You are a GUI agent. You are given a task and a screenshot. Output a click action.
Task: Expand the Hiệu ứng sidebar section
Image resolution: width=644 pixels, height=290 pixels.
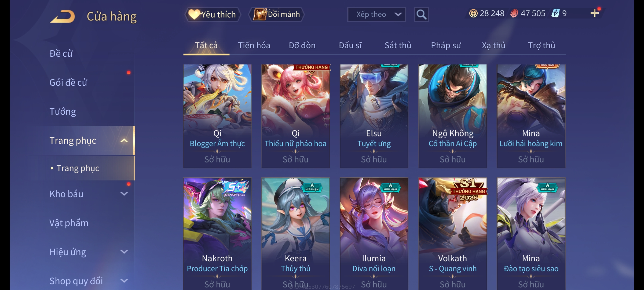[124, 252]
